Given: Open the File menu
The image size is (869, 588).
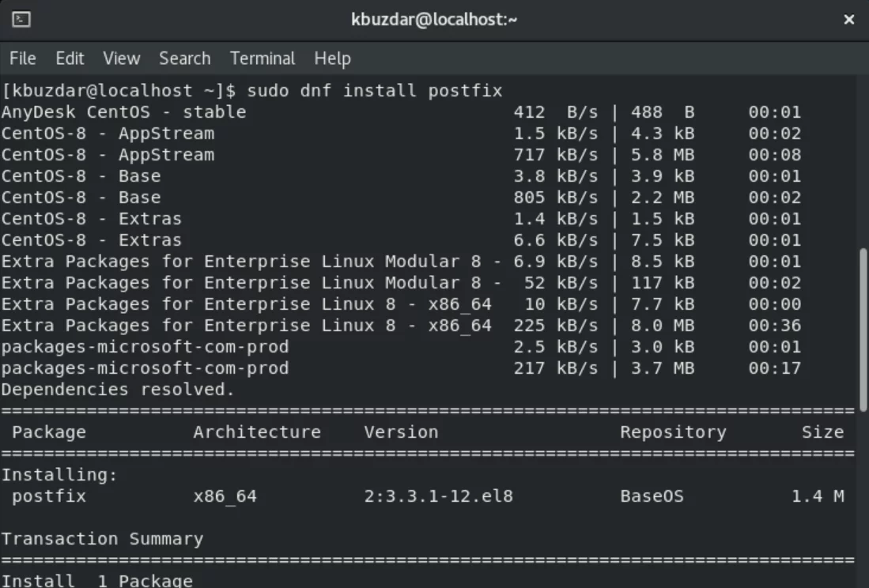Looking at the screenshot, I should point(23,58).
